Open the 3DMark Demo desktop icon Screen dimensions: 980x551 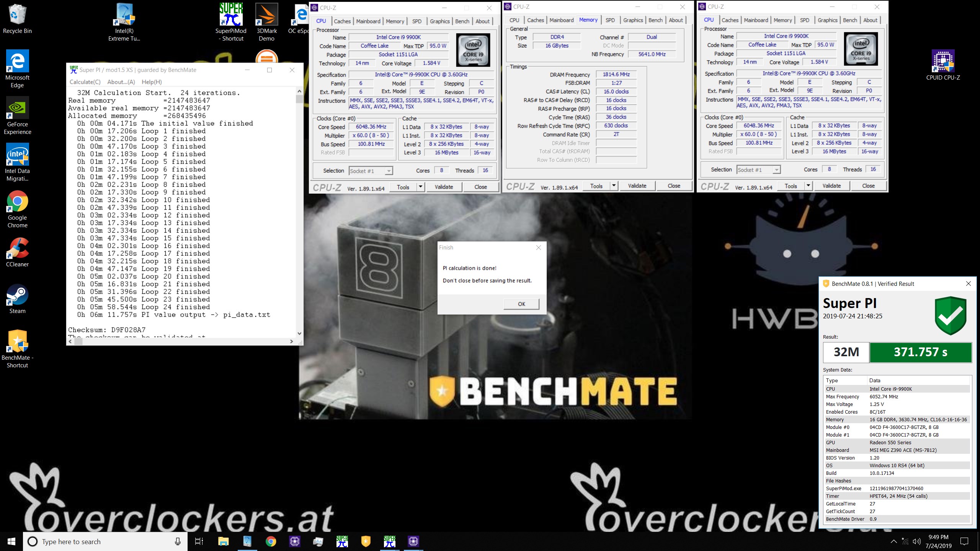pos(266,22)
